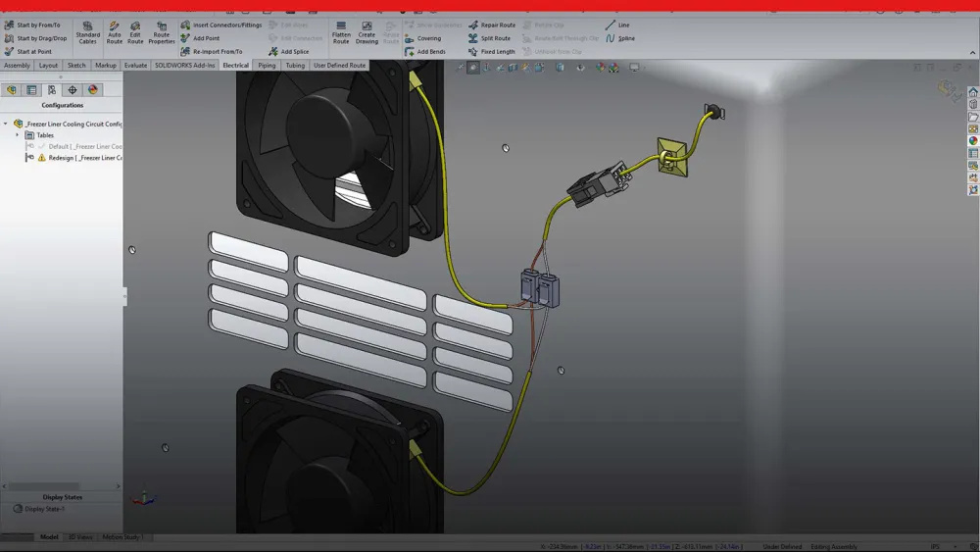Click the Display States header
The width and height of the screenshot is (980, 552).
coord(62,497)
